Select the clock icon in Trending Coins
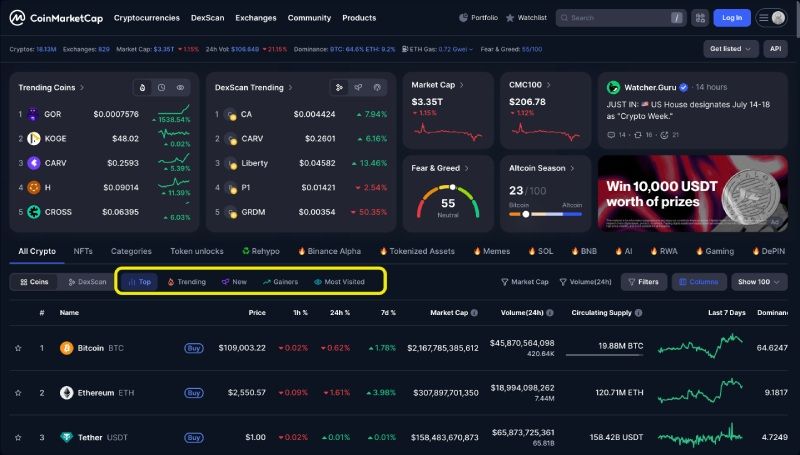 coord(161,88)
